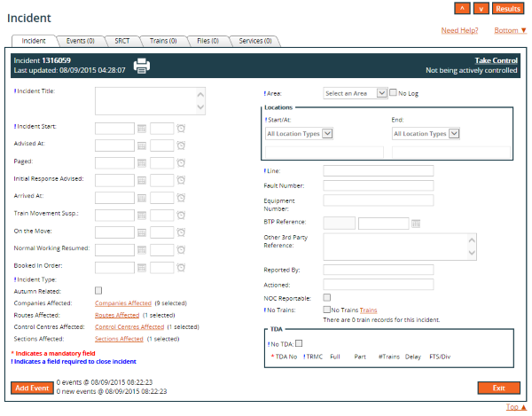Click clock icon for Arrived At
This screenshot has width=532, height=416.
(x=181, y=197)
